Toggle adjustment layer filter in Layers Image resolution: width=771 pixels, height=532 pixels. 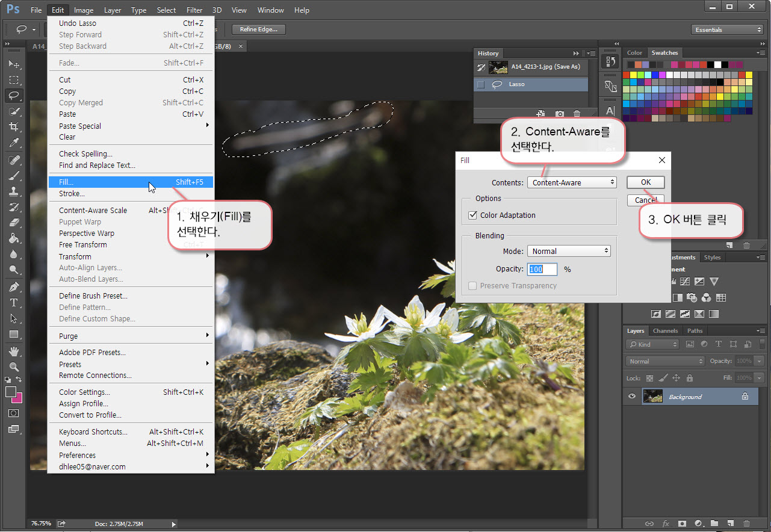click(x=704, y=344)
